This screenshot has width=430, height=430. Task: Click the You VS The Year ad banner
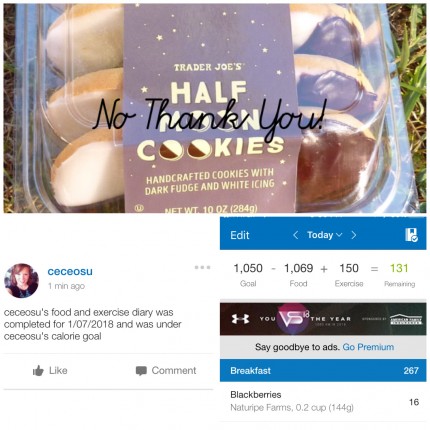(323, 319)
